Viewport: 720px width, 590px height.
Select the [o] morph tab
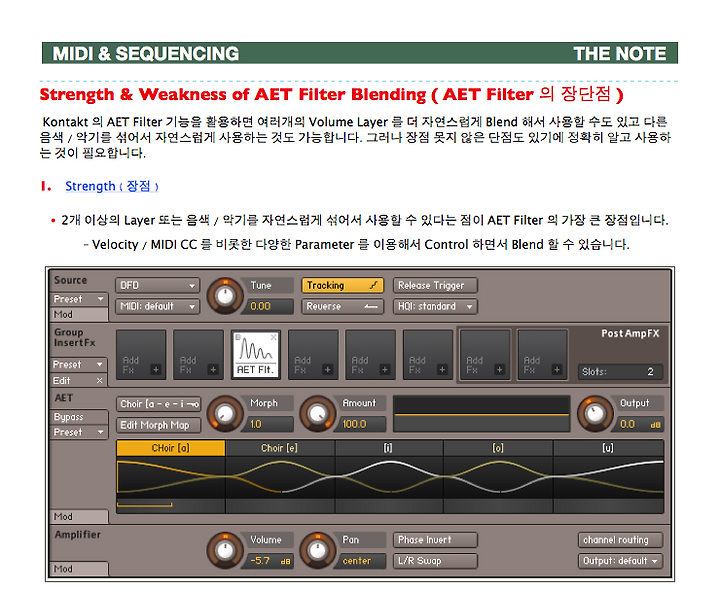click(x=498, y=448)
